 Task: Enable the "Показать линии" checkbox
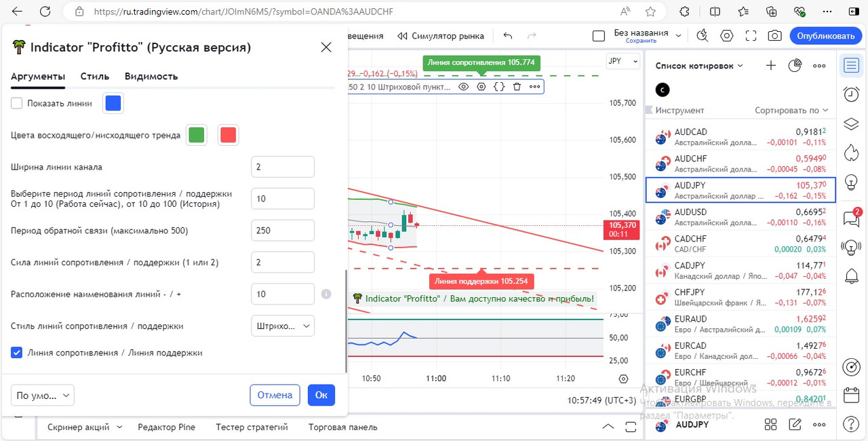tap(17, 104)
